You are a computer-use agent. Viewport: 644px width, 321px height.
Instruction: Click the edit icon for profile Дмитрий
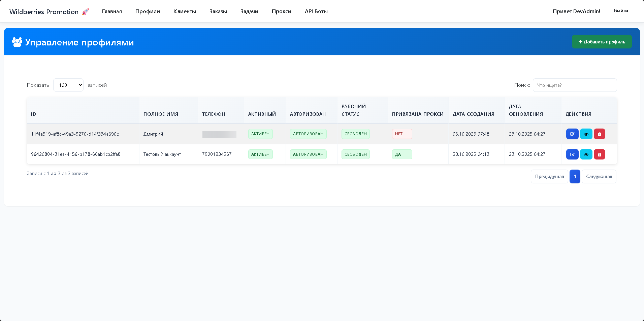572,134
